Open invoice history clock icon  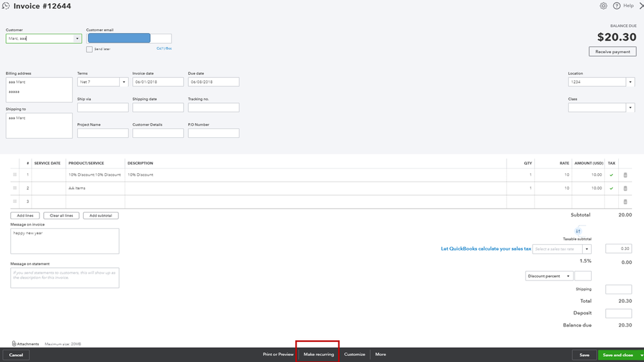(x=6, y=6)
